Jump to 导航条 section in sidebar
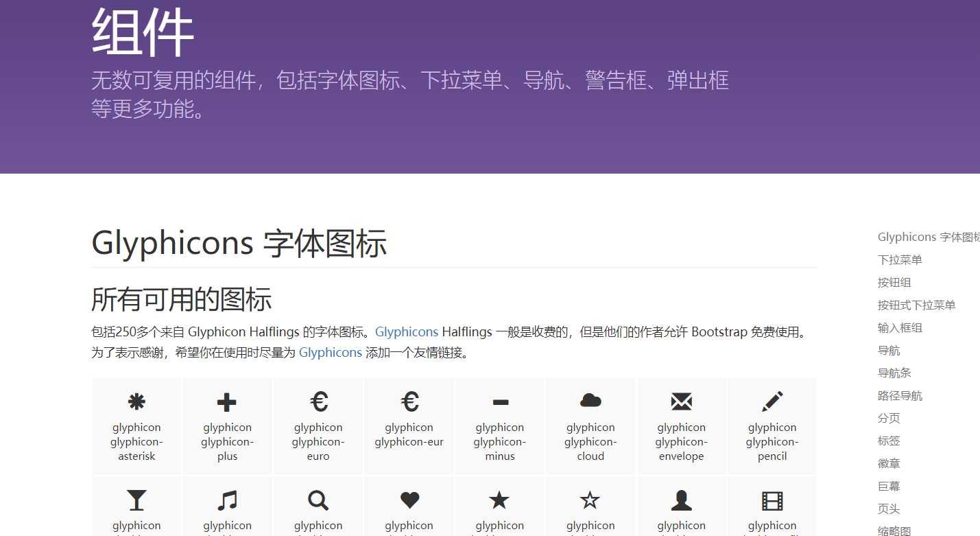Screen dimensions: 980x536 [894, 373]
